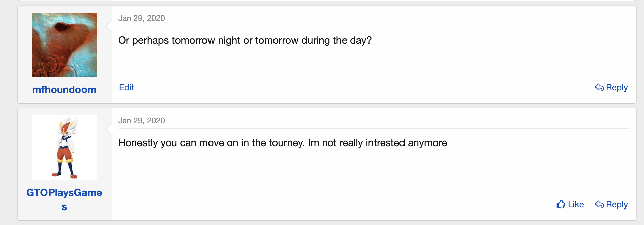Viewport: 644px width, 225px height.
Task: Open the GTOPlaysGames username profile link
Action: pos(64,193)
